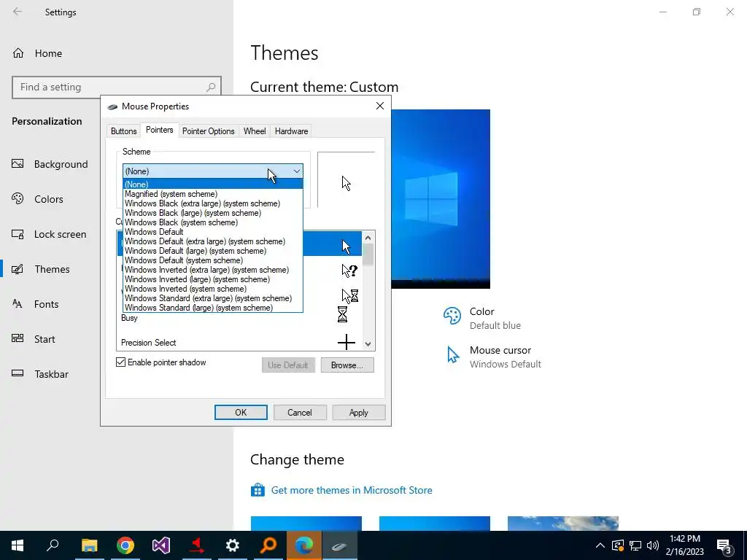The width and height of the screenshot is (747, 560).
Task: Choose Windows Default (system scheme)
Action: click(x=213, y=260)
